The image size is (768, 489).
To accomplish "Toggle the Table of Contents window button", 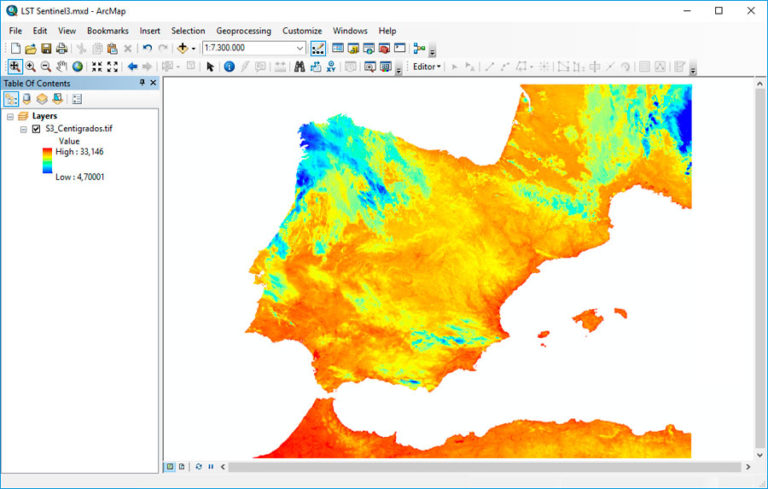I will (x=337, y=48).
